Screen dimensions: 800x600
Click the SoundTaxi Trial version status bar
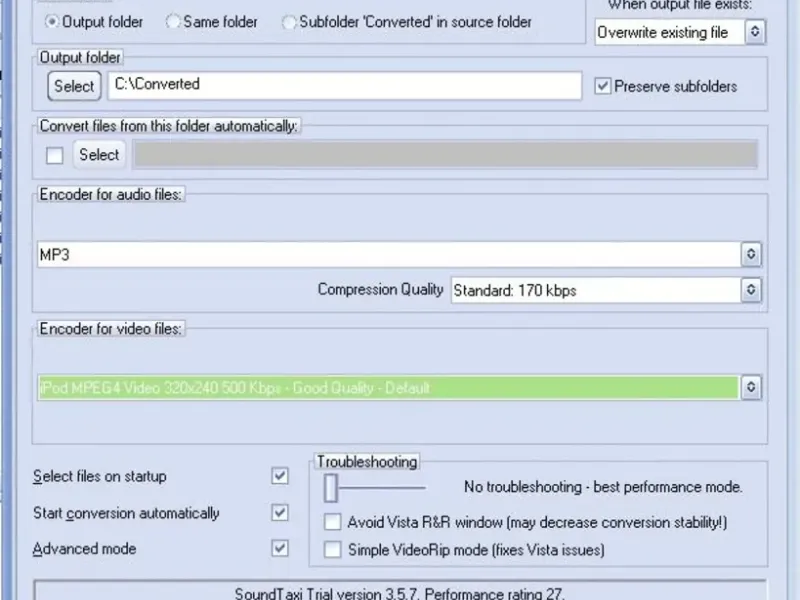click(399, 592)
